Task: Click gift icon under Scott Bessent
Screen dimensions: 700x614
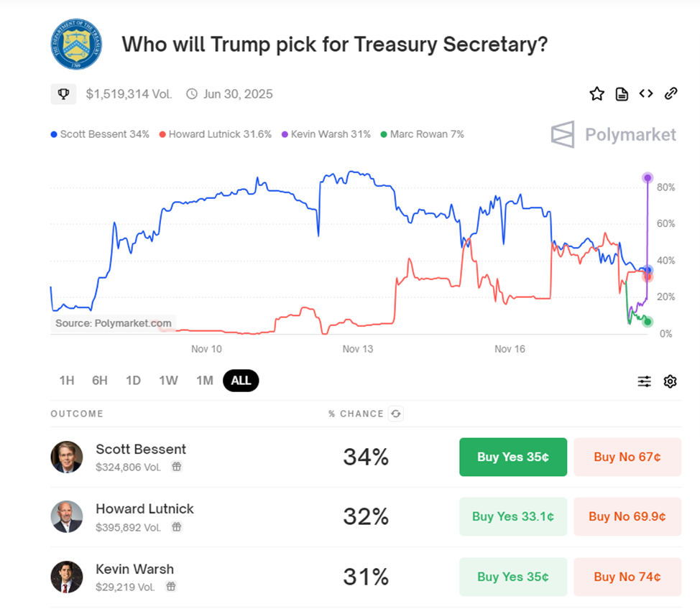Action: tap(176, 467)
